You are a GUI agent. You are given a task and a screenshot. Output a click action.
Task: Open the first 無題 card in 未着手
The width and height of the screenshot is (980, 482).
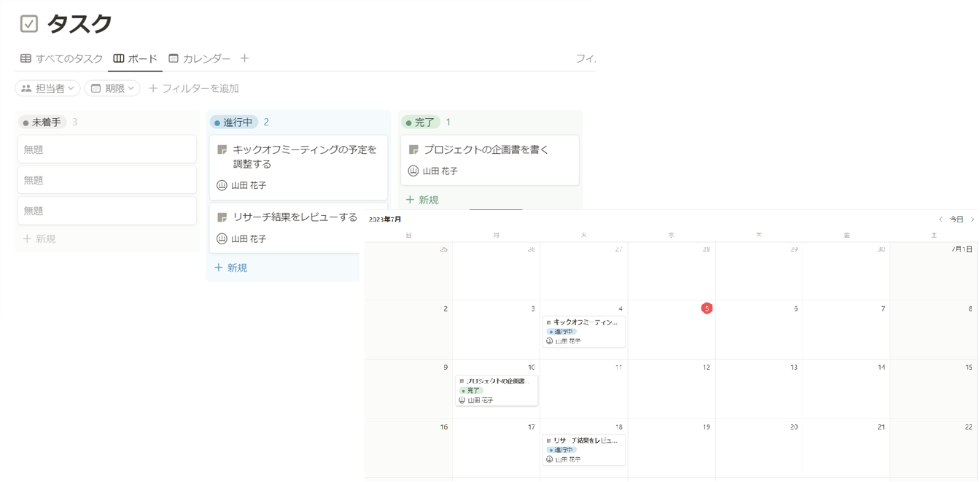coord(107,149)
